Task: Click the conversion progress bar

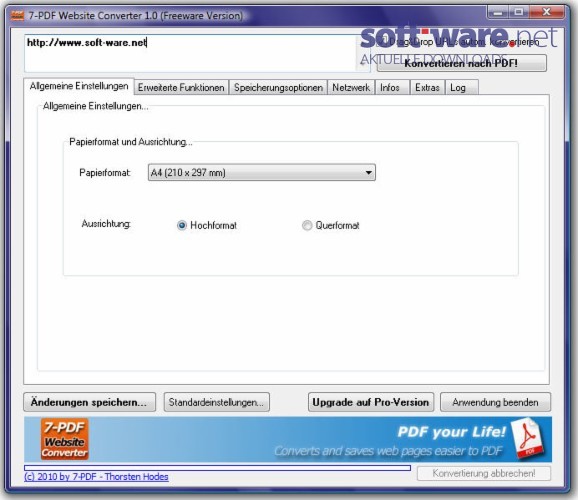Action: click(x=217, y=468)
